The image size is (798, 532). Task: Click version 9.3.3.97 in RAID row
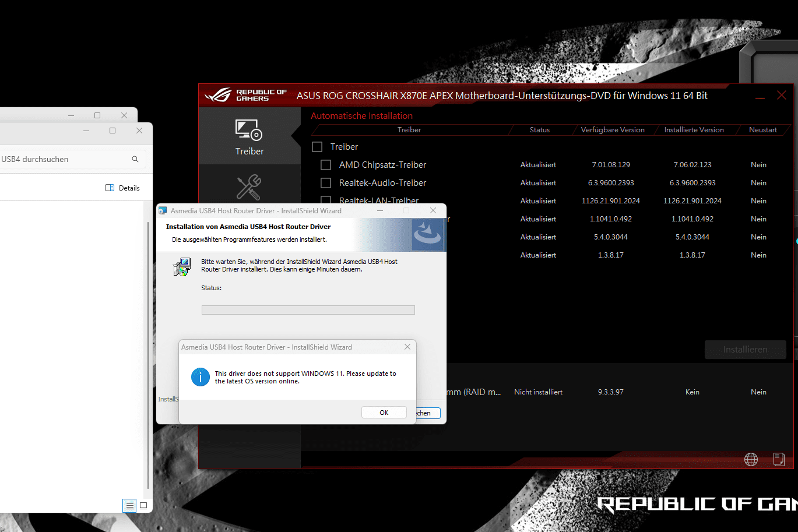point(611,392)
